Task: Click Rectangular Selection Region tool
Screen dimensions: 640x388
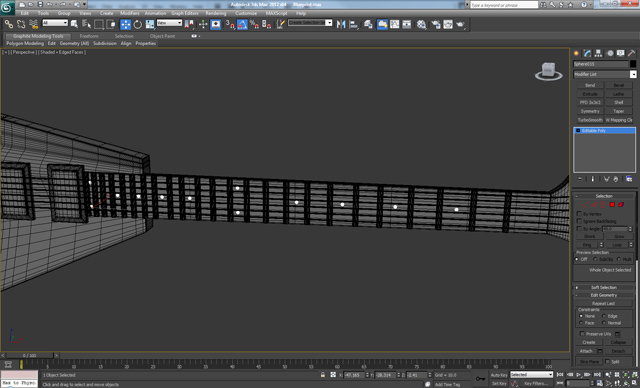Action: pos(98,24)
